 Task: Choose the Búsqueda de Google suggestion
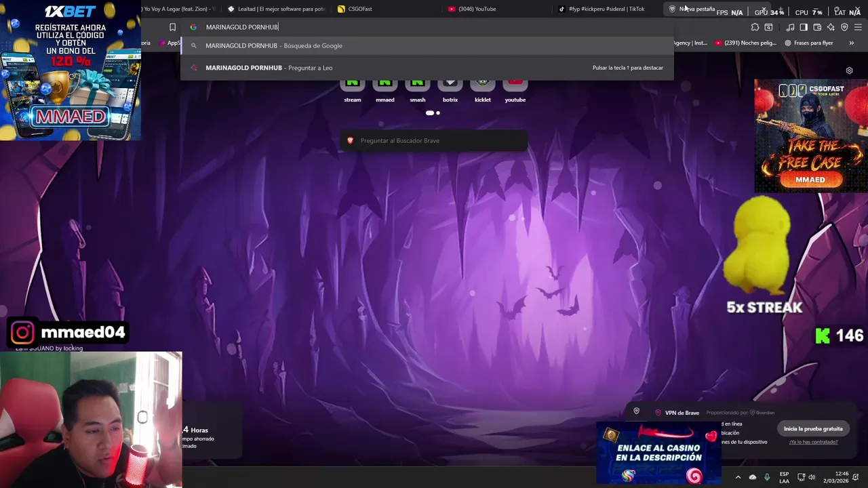coord(427,45)
